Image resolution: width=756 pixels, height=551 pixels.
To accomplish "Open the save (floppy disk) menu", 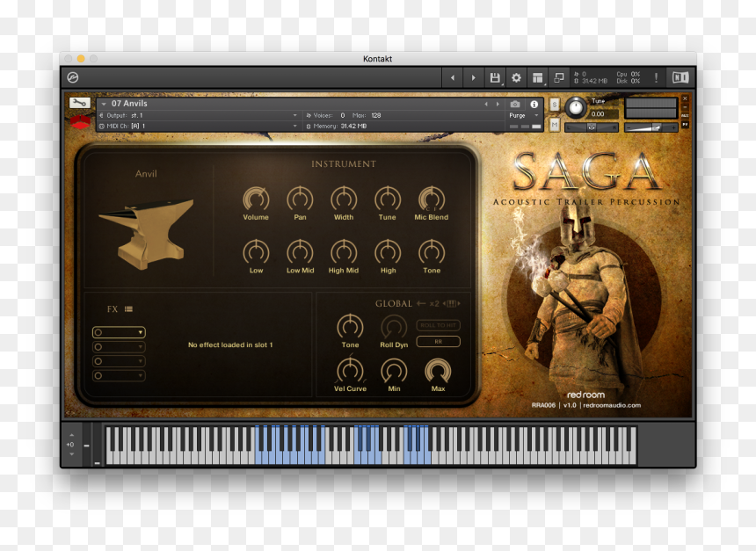I will point(495,77).
